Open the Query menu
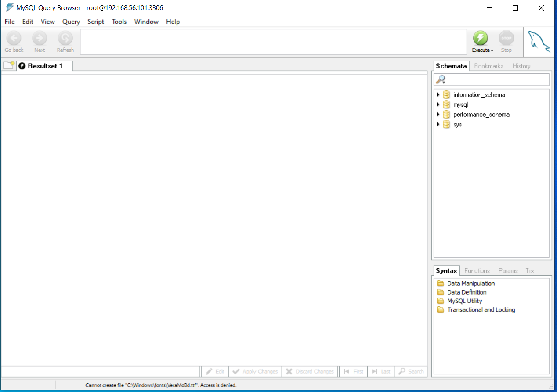Screen dimensions: 557x392 [71, 22]
